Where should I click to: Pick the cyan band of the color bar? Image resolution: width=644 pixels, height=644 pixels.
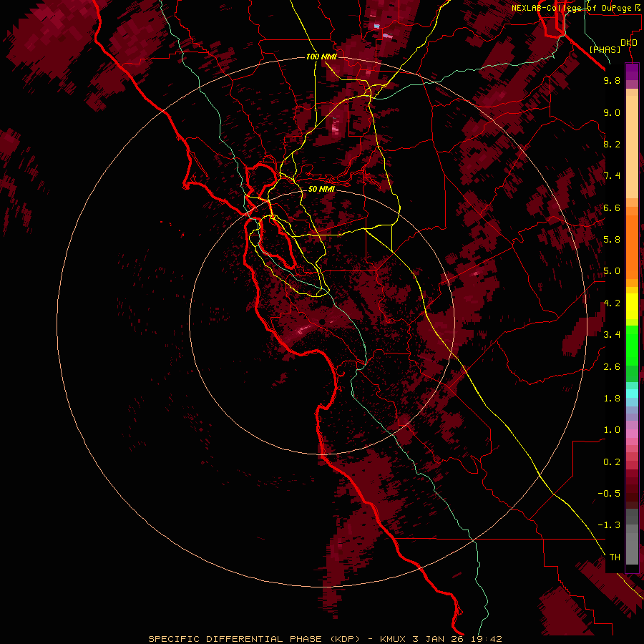tap(632, 394)
